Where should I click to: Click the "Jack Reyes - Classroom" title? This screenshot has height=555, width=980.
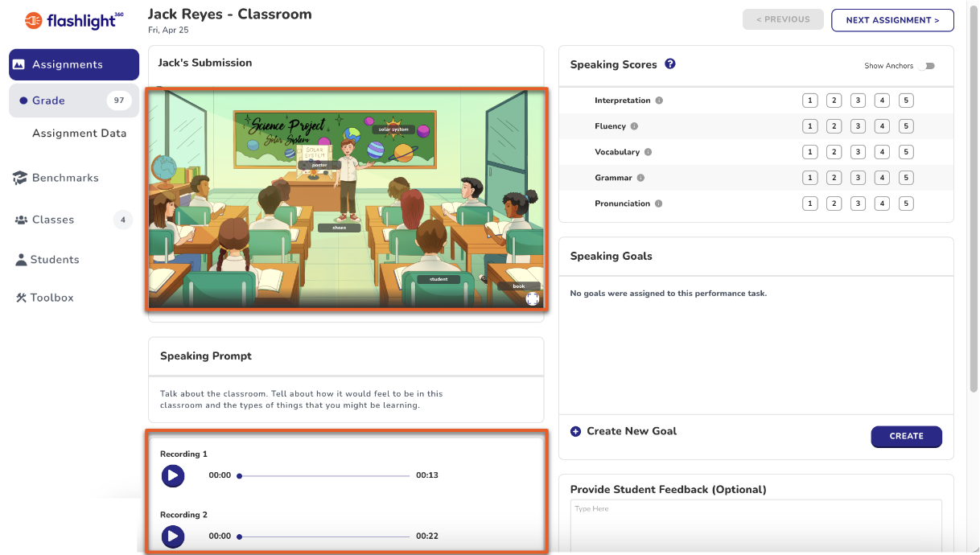coord(229,14)
